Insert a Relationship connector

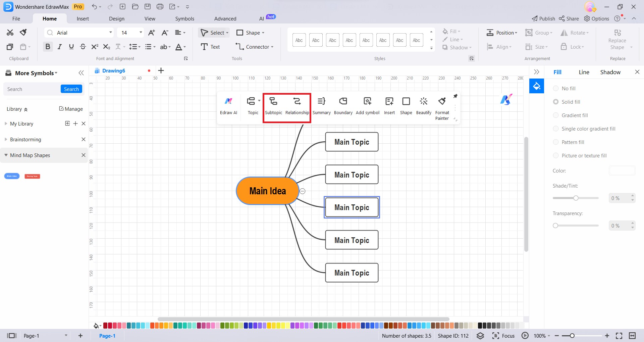(297, 106)
